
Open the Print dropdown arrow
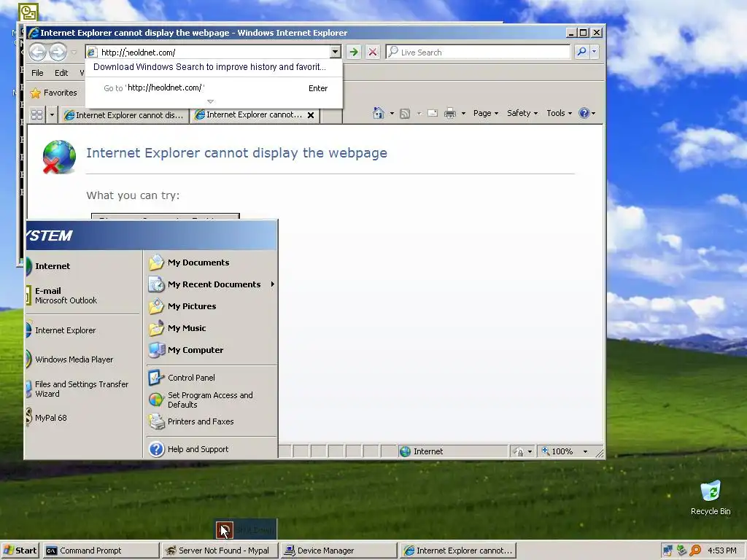pyautogui.click(x=463, y=113)
